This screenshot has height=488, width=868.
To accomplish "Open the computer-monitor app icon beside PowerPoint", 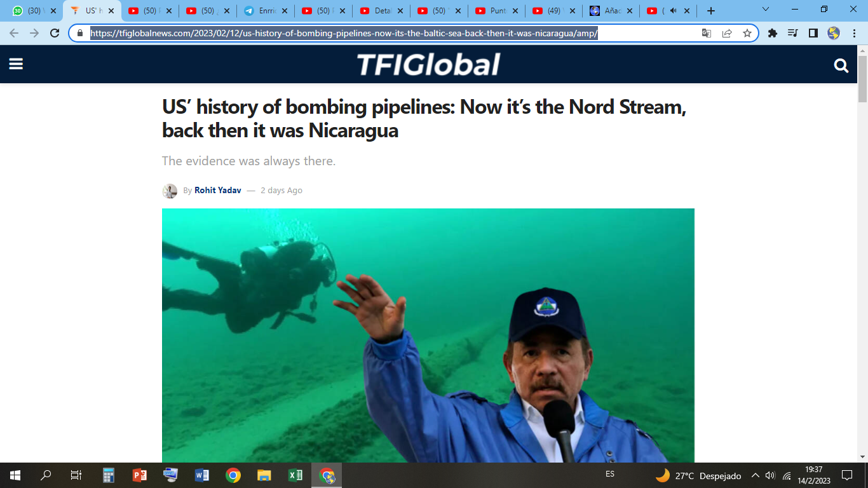I will click(x=171, y=475).
